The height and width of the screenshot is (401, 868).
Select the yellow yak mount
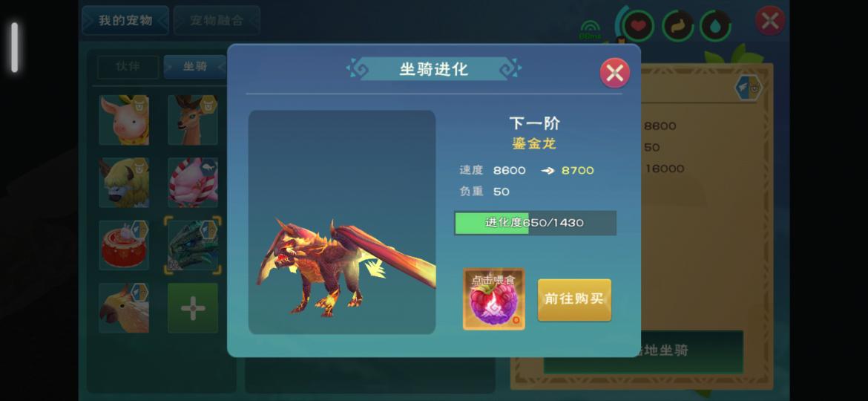pos(124,183)
